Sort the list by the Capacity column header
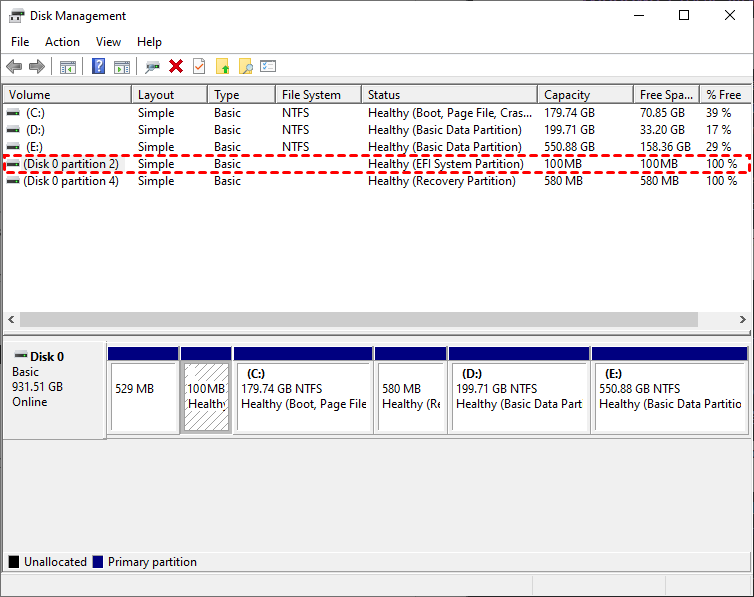This screenshot has height=597, width=754. click(x=567, y=95)
